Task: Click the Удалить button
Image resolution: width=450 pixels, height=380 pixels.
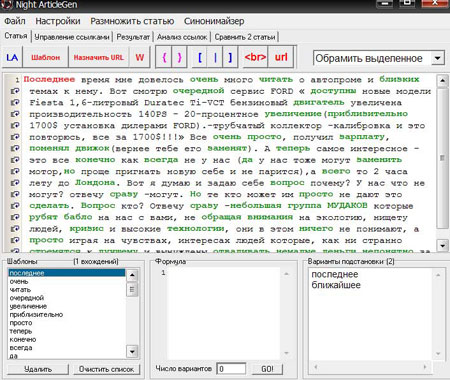Action: pos(38,369)
